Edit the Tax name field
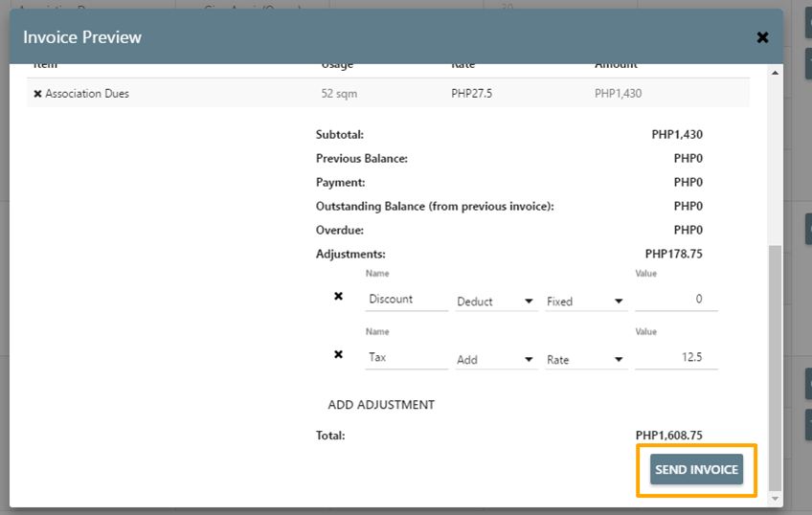 click(407, 358)
